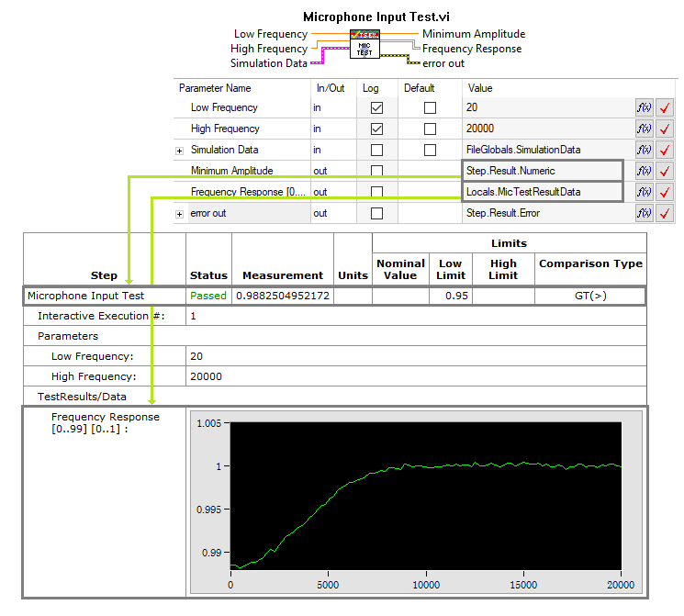Viewport: 684px width, 616px height.
Task: Click f(x) button for Minimum Amplitude row
Action: (644, 171)
